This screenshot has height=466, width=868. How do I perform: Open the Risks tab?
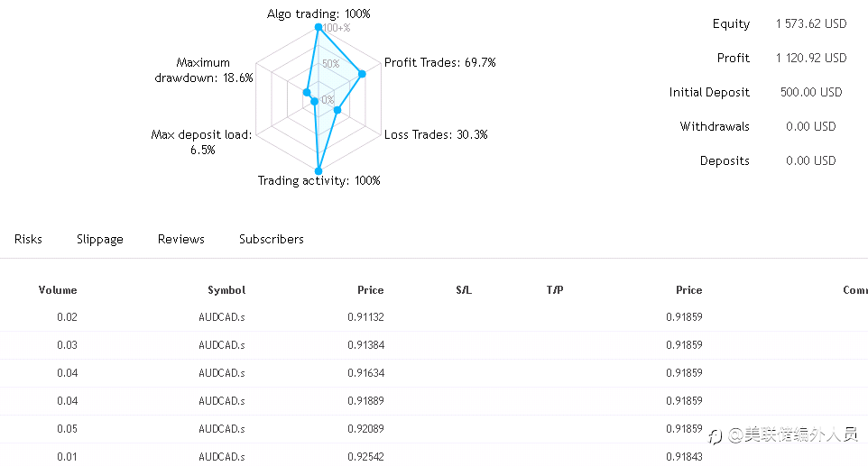(x=28, y=239)
